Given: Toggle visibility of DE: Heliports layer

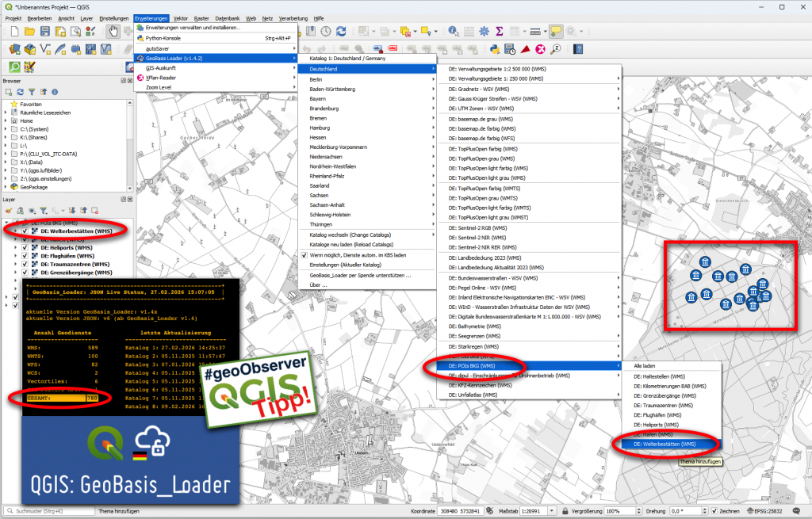Looking at the screenshot, I should (x=25, y=247).
